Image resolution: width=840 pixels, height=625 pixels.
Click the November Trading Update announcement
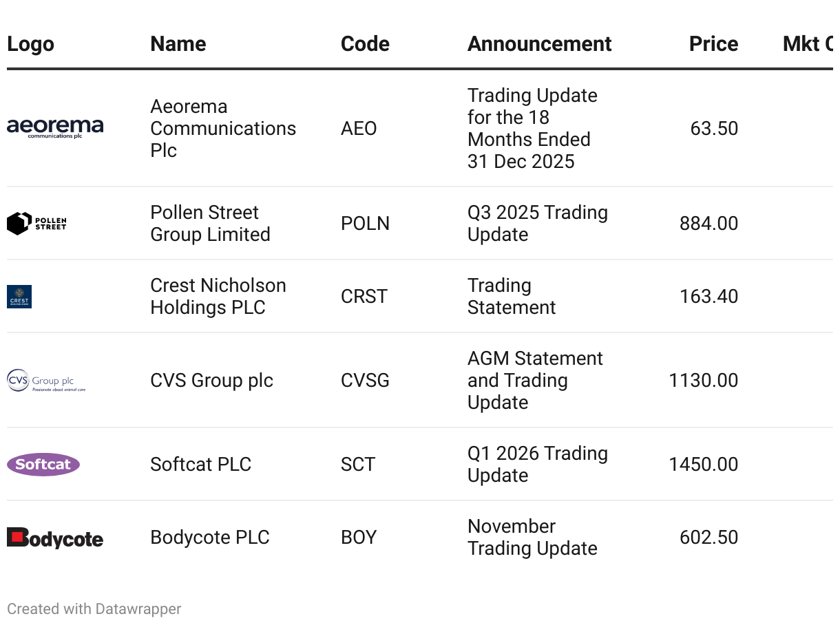(x=532, y=538)
